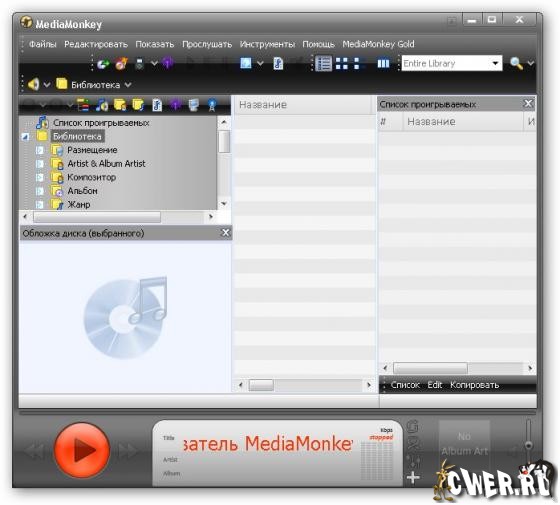Click the No Album Art thumbnail
Viewport: 560px width, 505px height.
click(464, 444)
